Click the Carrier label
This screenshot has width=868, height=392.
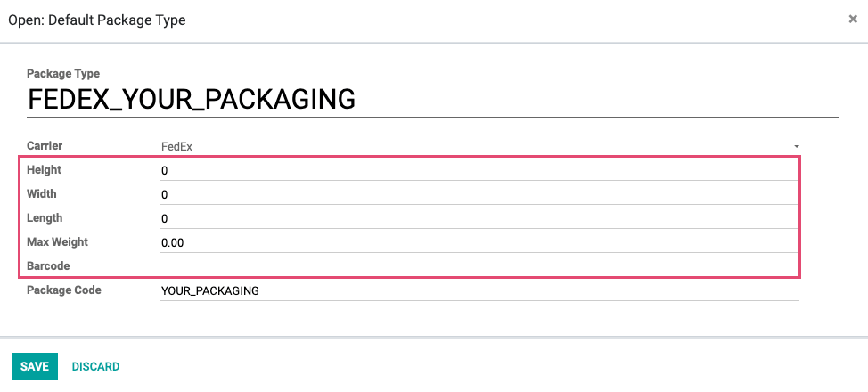point(45,146)
